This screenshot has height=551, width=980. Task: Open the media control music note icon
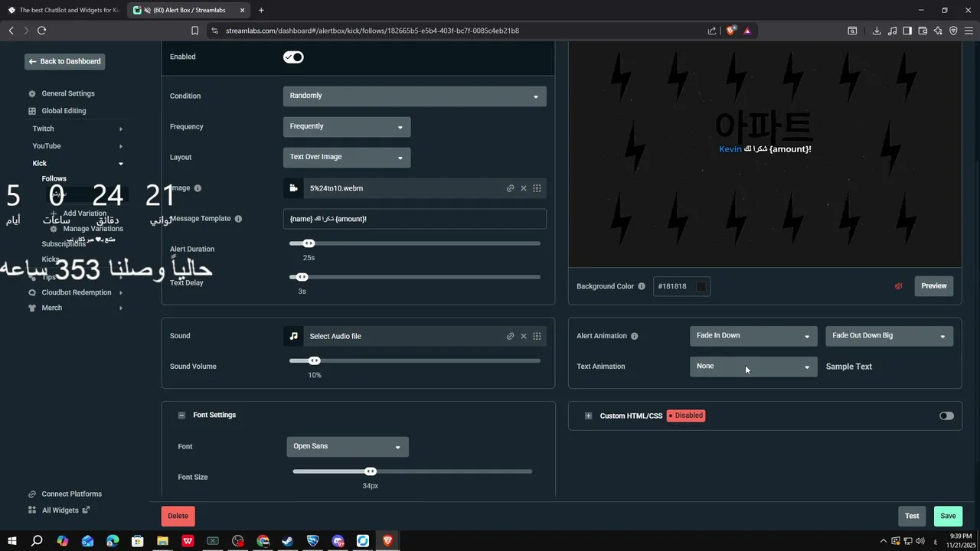point(892,31)
